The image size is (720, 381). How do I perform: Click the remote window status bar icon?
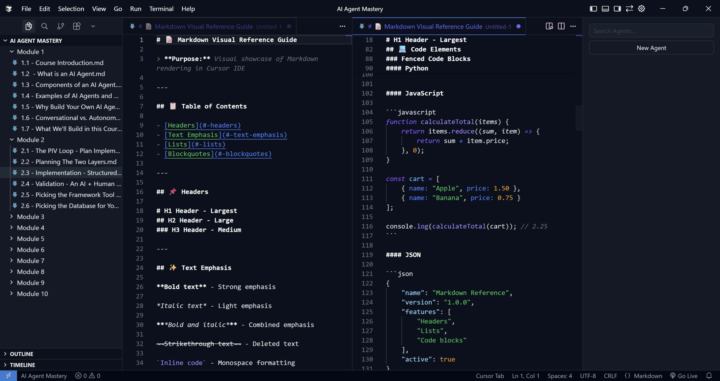[8, 376]
